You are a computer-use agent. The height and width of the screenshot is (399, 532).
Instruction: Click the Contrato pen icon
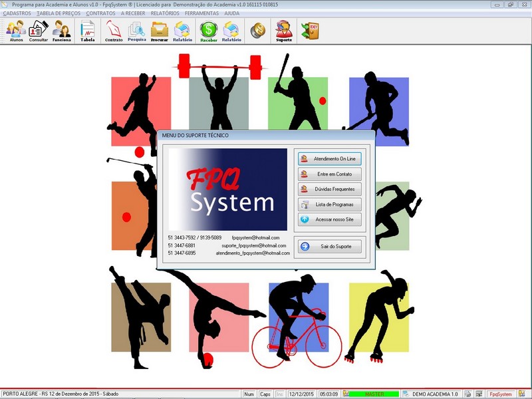pos(114,31)
